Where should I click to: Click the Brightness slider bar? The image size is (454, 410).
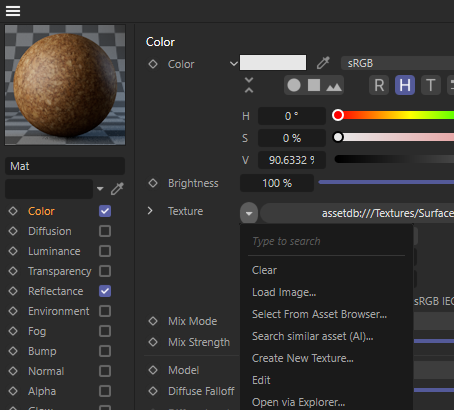386,182
